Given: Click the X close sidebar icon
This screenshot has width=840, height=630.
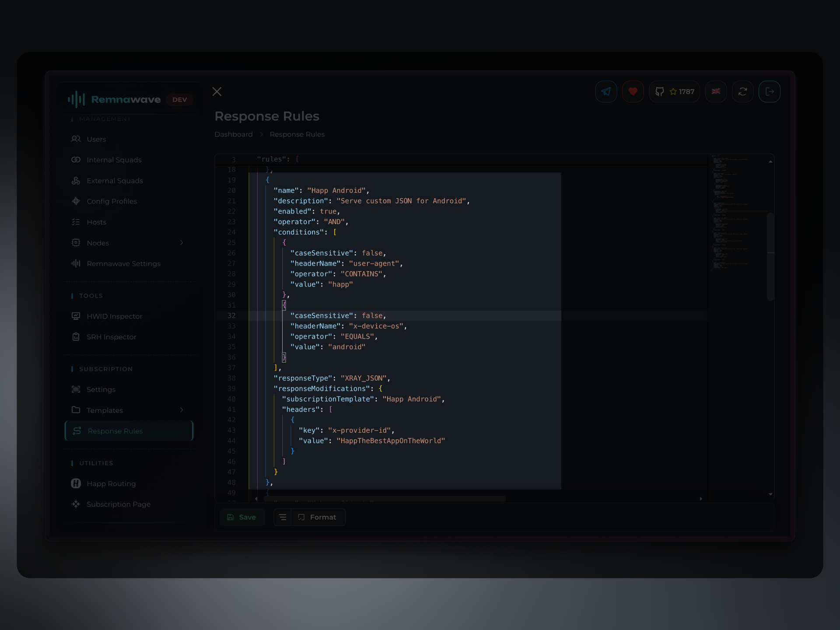Looking at the screenshot, I should 217,91.
